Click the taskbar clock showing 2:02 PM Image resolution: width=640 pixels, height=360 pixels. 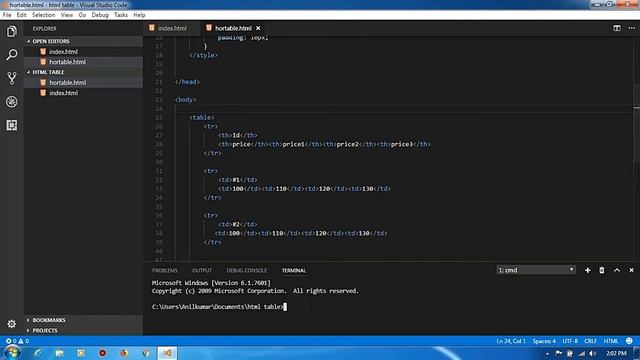(616, 353)
